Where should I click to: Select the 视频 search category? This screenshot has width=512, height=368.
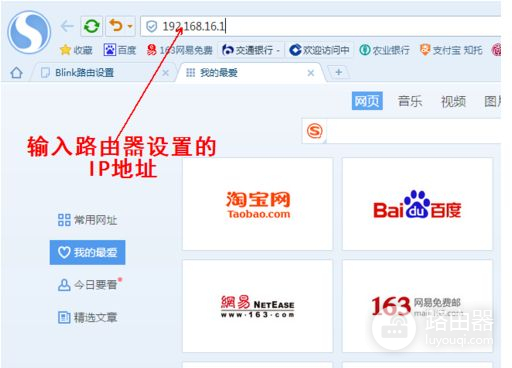click(453, 101)
